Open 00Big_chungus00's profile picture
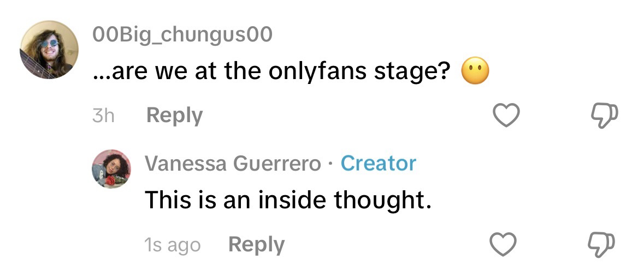The image size is (644, 265). click(x=49, y=50)
